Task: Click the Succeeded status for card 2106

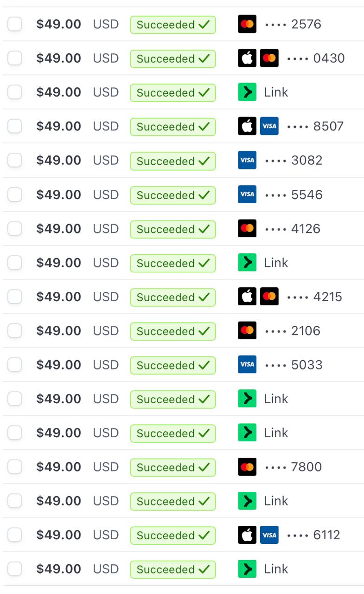Action: (x=172, y=331)
